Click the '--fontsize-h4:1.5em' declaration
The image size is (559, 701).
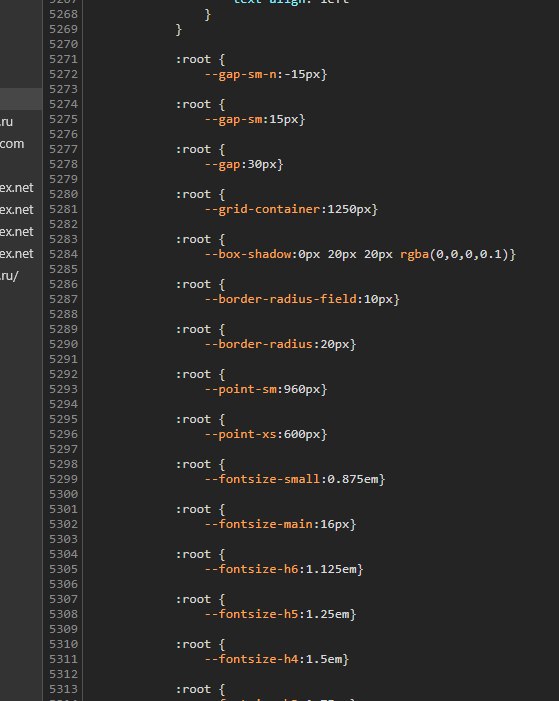pos(277,659)
